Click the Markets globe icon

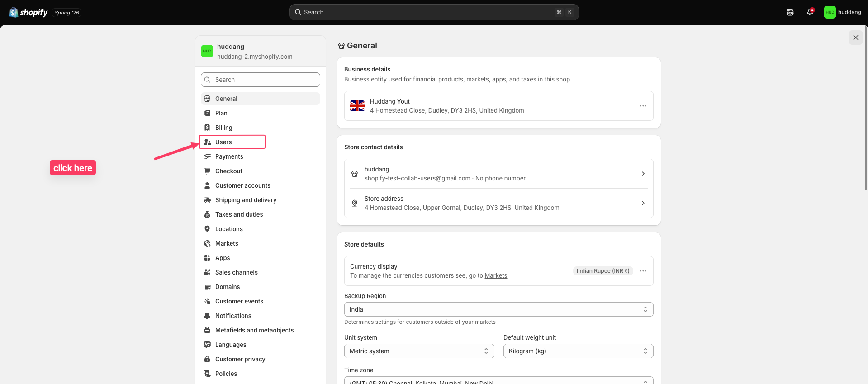point(207,243)
